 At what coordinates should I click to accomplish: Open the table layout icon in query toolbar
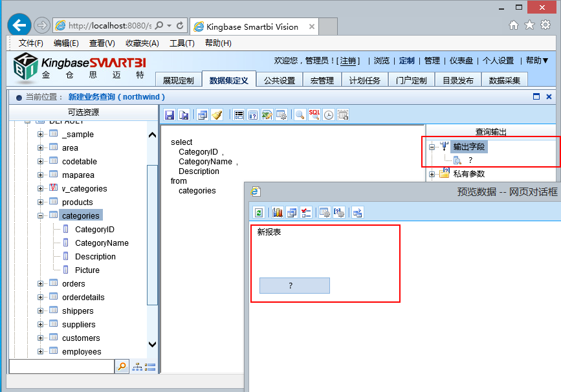[x=239, y=114]
